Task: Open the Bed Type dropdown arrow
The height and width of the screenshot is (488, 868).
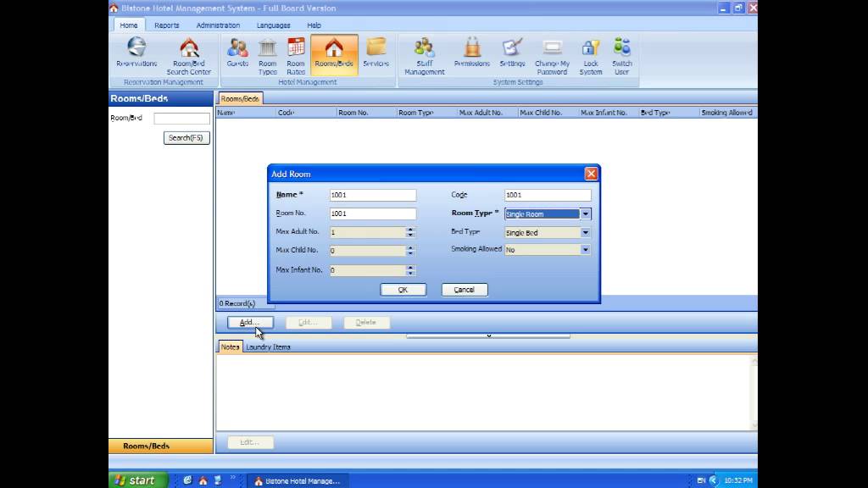Action: (x=585, y=233)
